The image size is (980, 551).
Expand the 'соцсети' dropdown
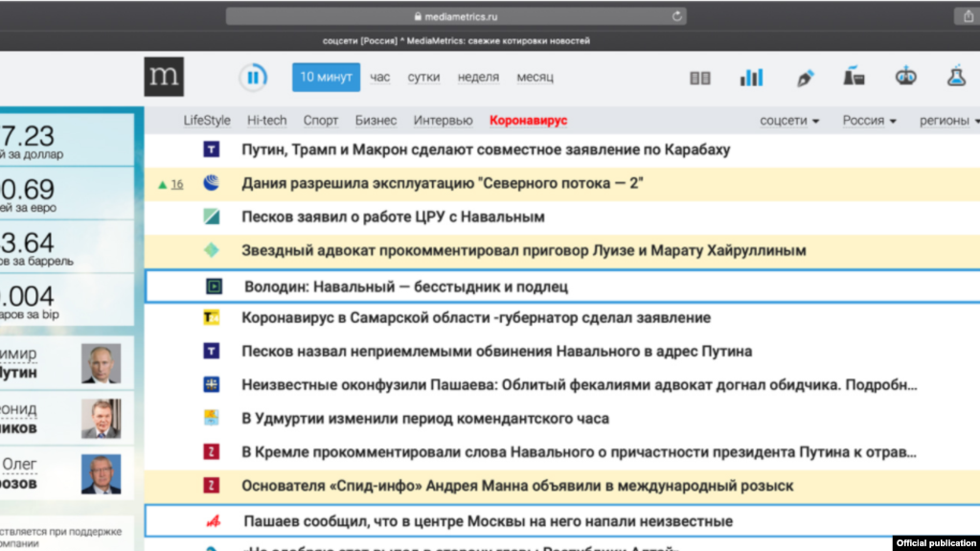[x=789, y=120]
